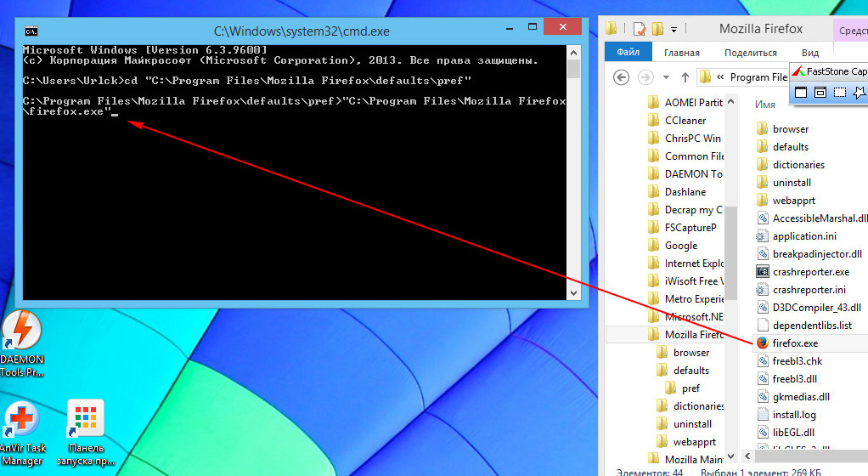Image resolution: width=868 pixels, height=476 pixels.
Task: Capture freehand region with FastStone
Action: (860, 92)
